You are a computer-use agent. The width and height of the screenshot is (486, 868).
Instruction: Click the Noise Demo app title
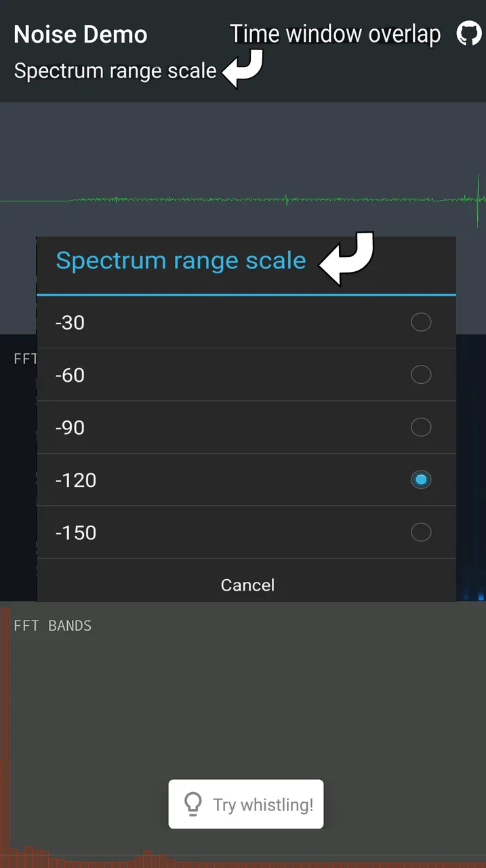(x=81, y=35)
